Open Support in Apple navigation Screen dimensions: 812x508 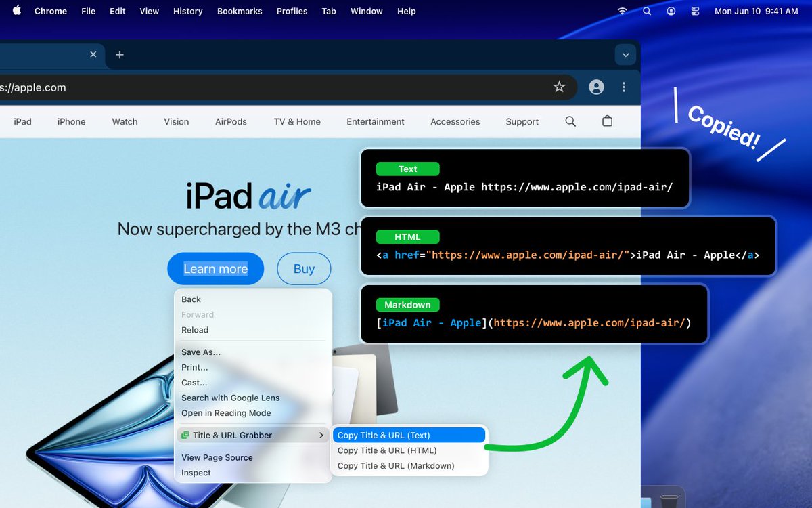pyautogui.click(x=522, y=122)
